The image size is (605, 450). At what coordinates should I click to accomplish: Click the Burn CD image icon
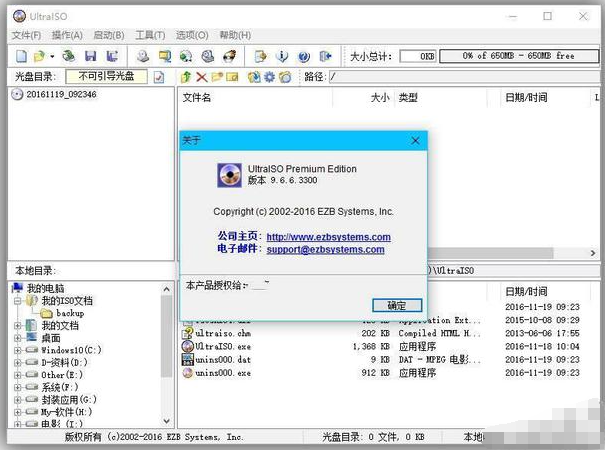click(230, 56)
